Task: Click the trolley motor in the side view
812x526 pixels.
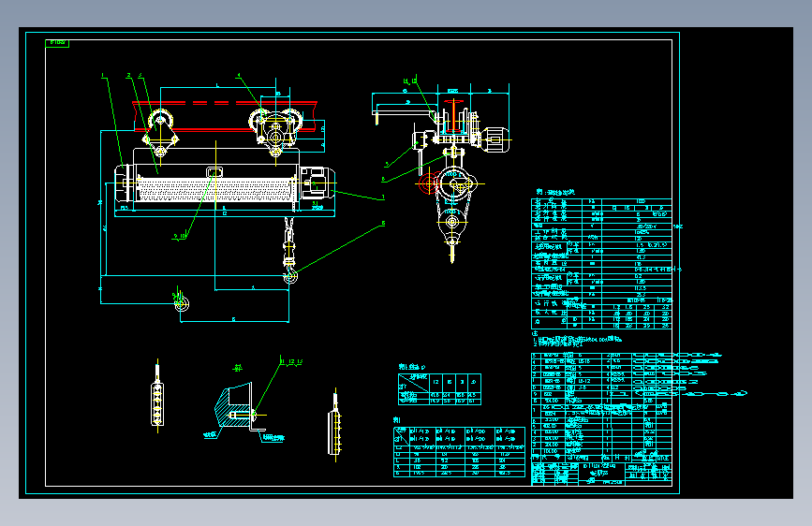Action: click(495, 139)
